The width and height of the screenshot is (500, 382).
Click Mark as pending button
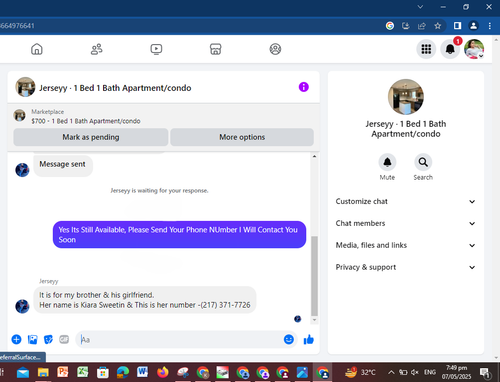[x=91, y=137]
